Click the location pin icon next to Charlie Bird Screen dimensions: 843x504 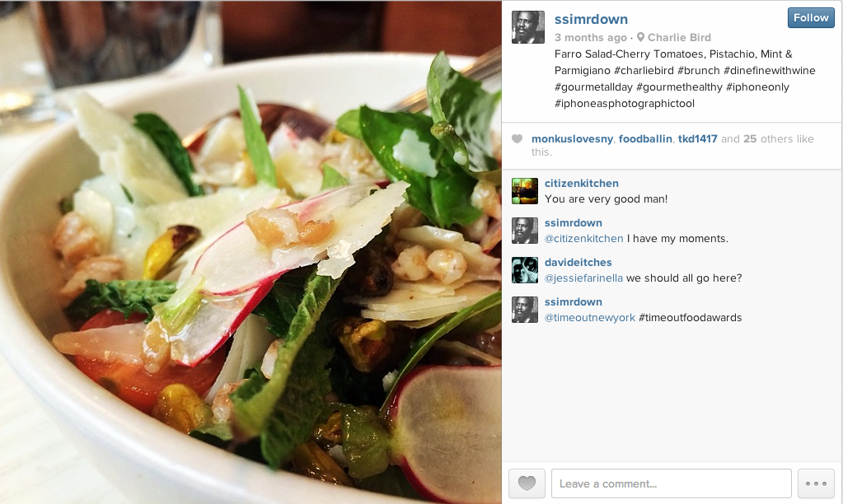(640, 37)
